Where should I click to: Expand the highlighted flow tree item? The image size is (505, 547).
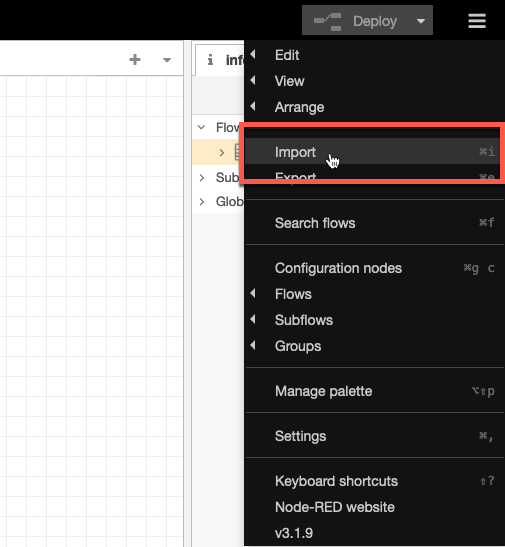(x=222, y=152)
